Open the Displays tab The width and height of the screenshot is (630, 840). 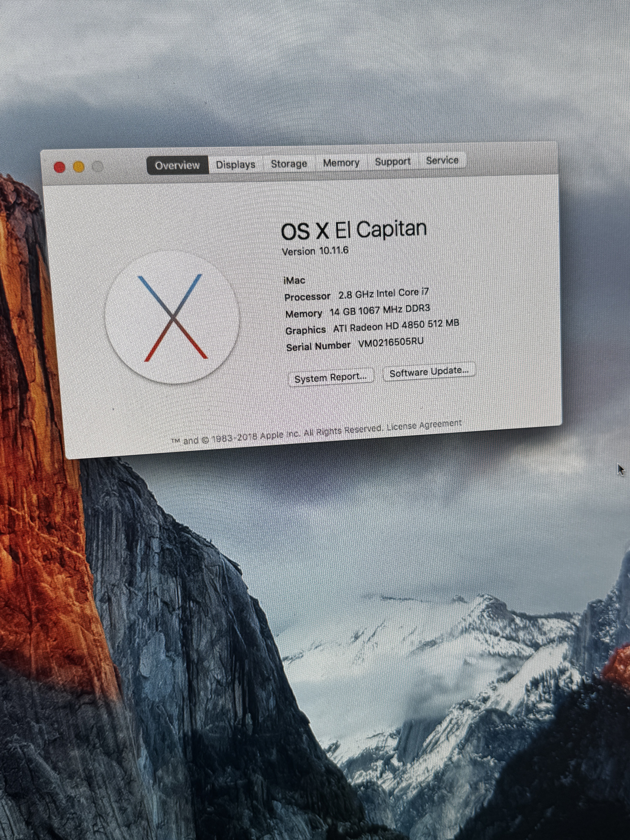[x=235, y=164]
